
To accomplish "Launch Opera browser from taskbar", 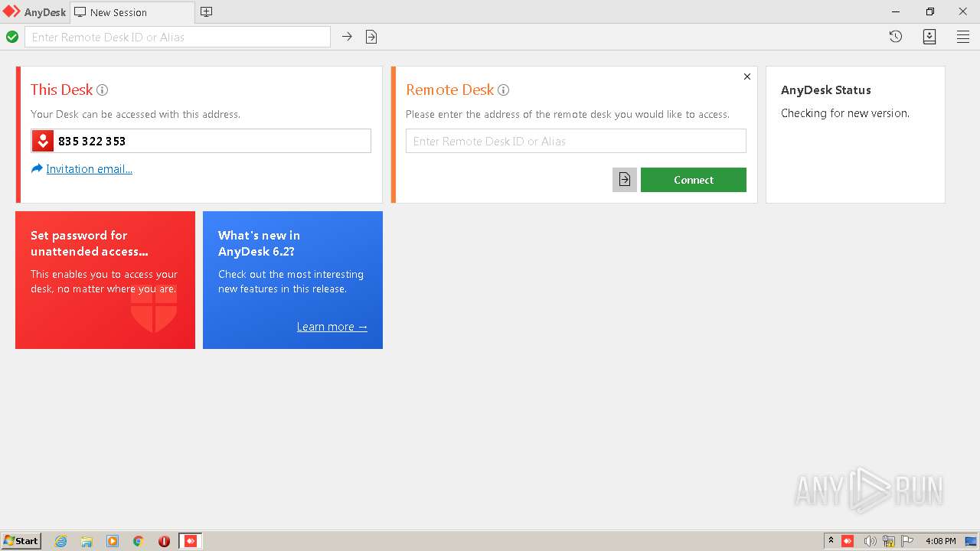I will tap(164, 541).
